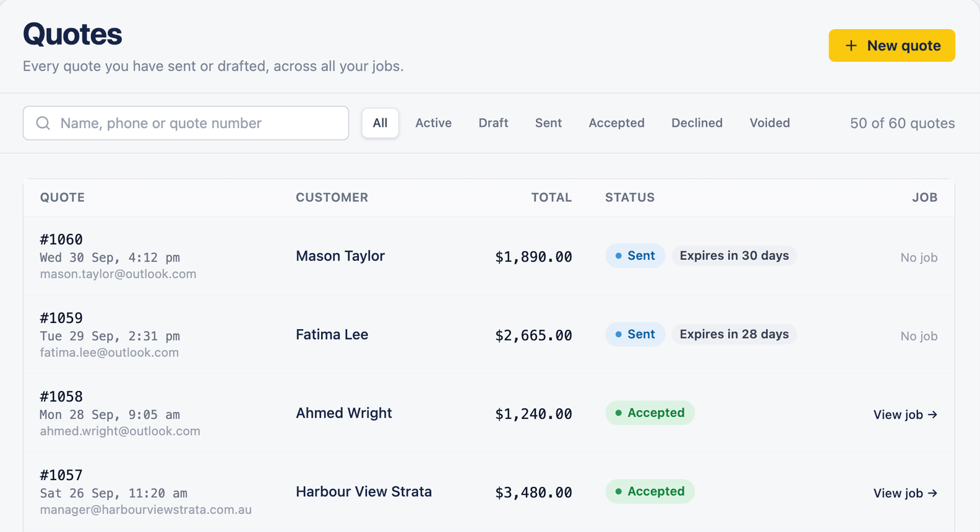Image resolution: width=980 pixels, height=532 pixels.
Task: Click the total $3,480.00
Action: (533, 492)
